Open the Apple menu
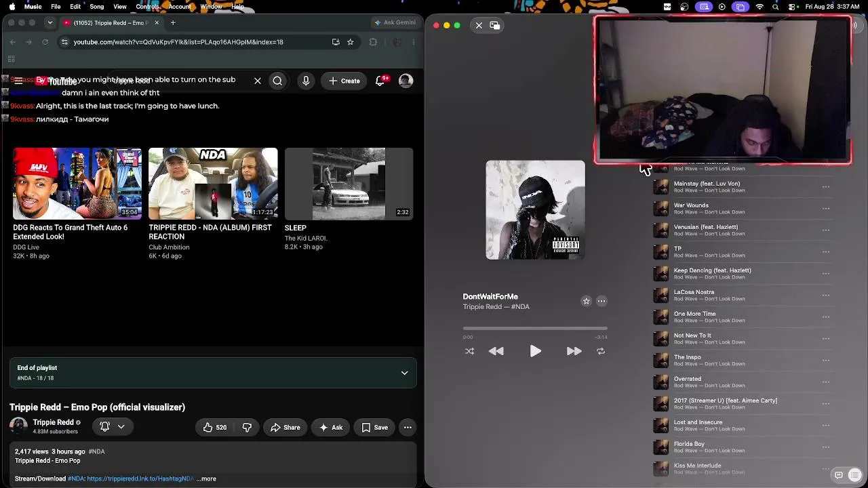The height and width of the screenshot is (488, 868). (x=12, y=7)
